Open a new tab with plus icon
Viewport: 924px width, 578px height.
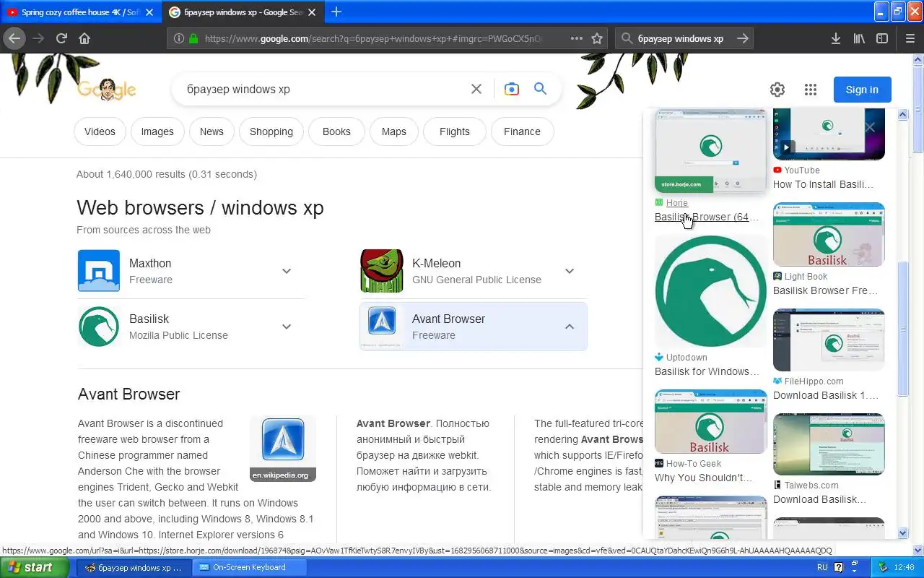(336, 12)
